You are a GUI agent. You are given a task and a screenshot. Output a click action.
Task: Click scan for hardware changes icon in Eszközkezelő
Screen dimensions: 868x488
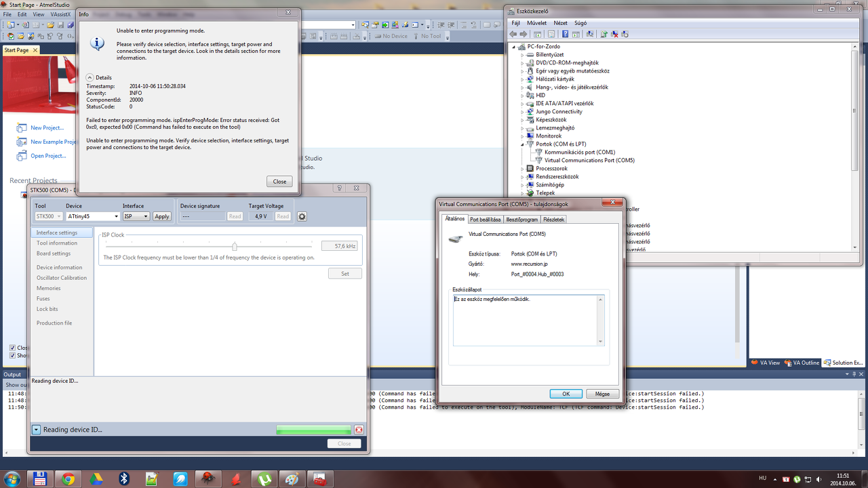(589, 34)
